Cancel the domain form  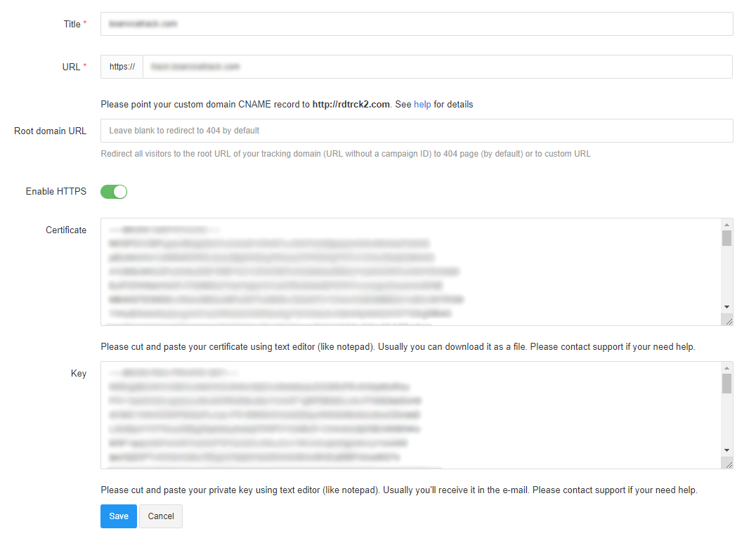pyautogui.click(x=161, y=516)
